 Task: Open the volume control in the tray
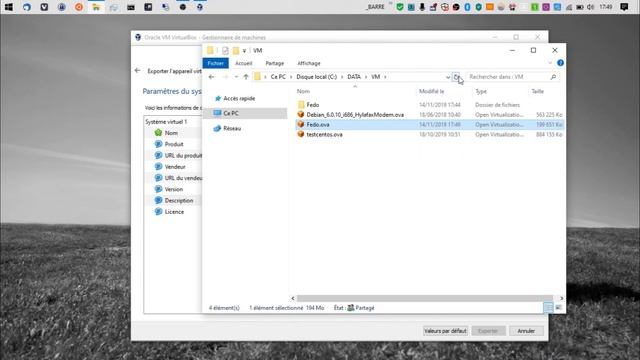point(590,7)
